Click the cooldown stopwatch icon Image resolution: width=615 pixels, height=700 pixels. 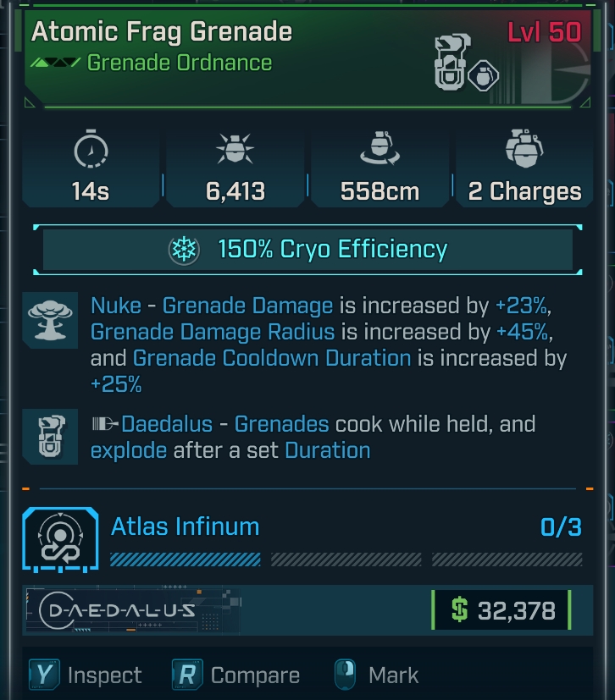click(90, 152)
